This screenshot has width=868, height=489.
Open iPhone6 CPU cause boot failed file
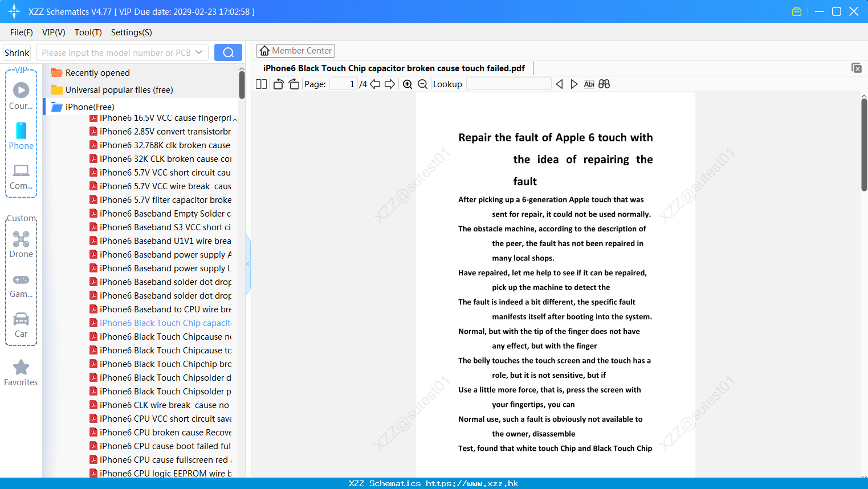(161, 446)
